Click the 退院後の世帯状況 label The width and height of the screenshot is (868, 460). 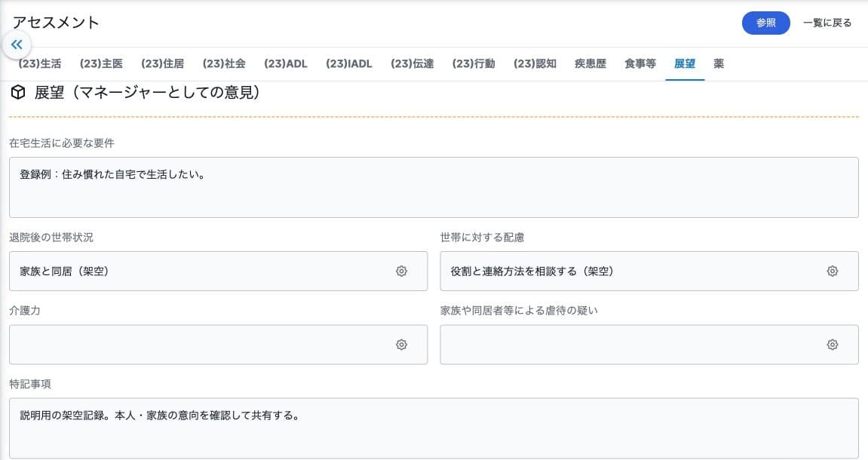tap(51, 238)
